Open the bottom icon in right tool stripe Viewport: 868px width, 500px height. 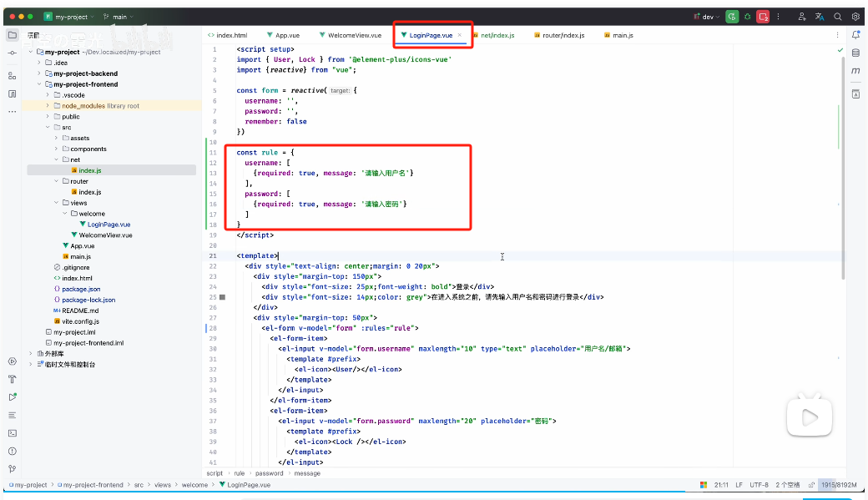coord(855,93)
